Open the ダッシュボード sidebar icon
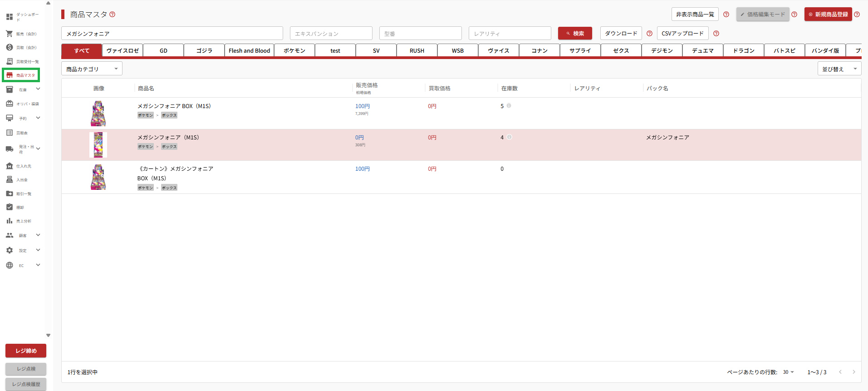This screenshot has height=391, width=868. point(10,17)
